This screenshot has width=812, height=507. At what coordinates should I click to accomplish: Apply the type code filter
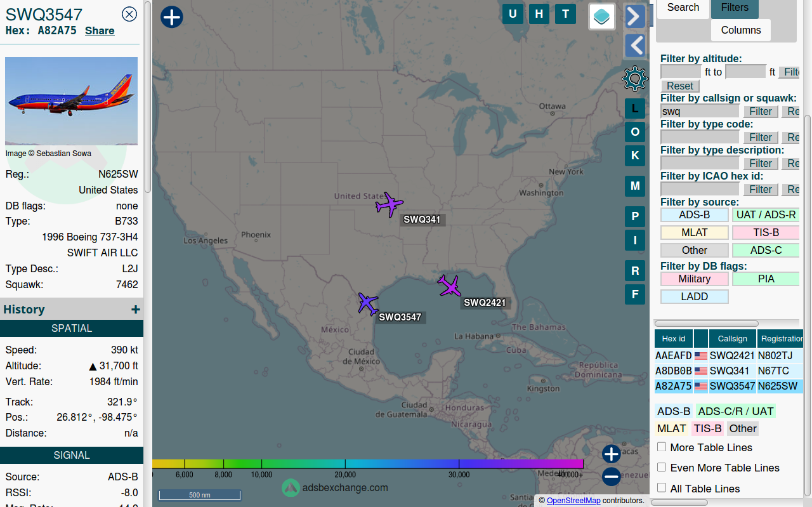761,138
